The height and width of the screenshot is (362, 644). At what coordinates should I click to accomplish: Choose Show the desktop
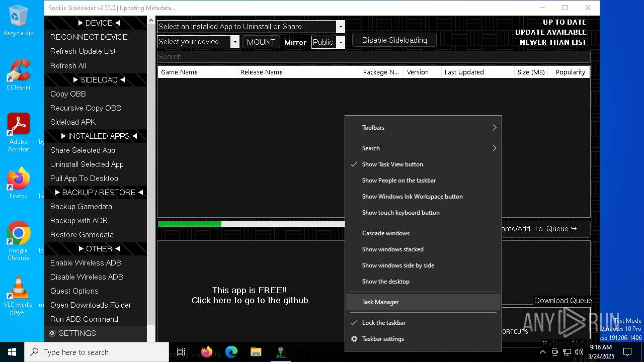pyautogui.click(x=423, y=282)
